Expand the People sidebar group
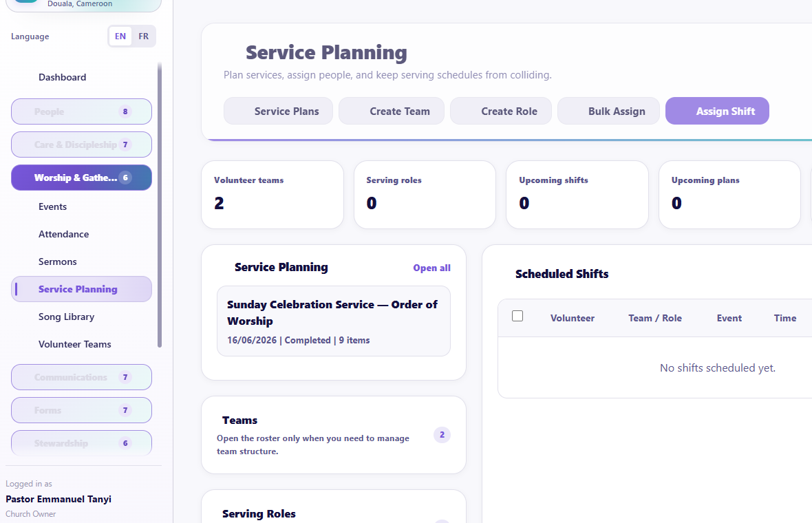The width and height of the screenshot is (812, 523). click(x=81, y=111)
